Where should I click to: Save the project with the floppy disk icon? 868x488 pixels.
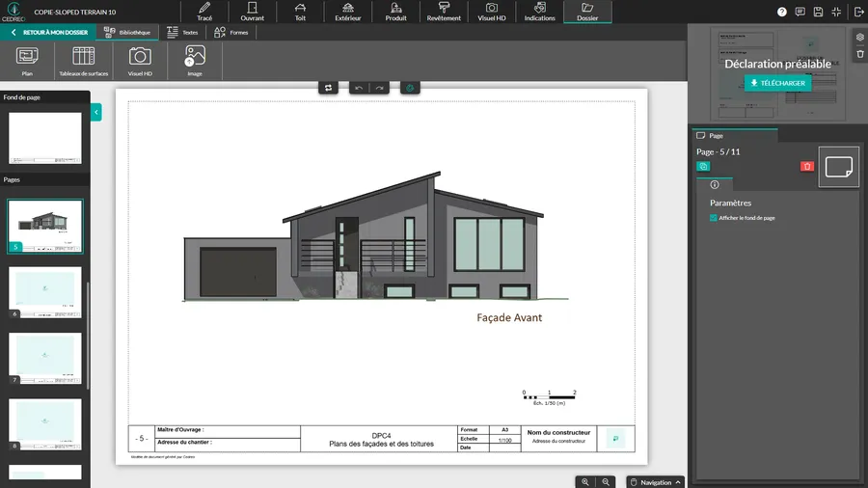click(818, 12)
